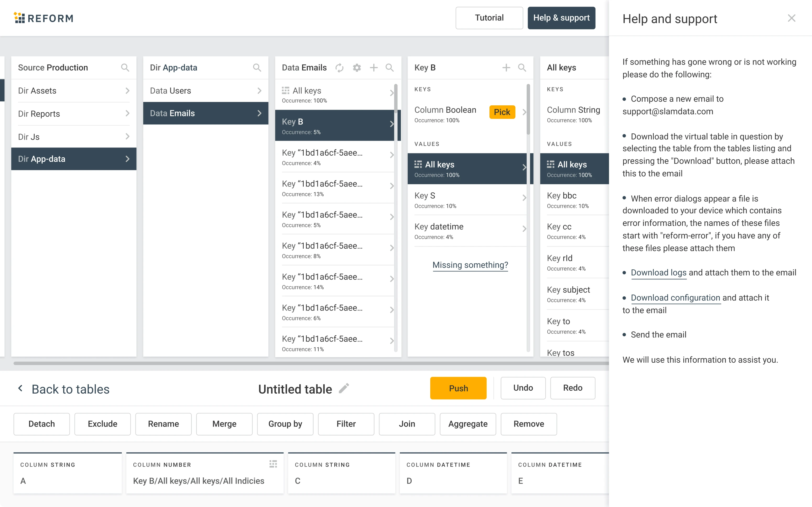The image size is (812, 507).
Task: Click the Missing something? link
Action: pos(470,265)
